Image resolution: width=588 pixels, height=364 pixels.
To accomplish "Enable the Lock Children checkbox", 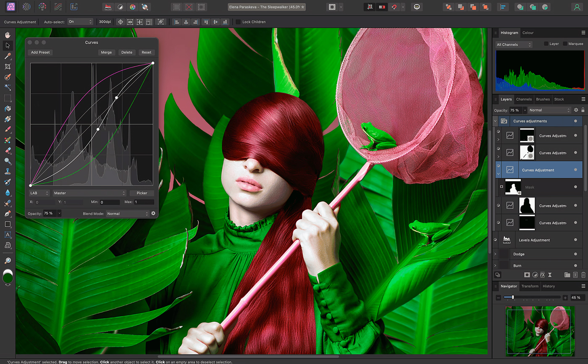I will click(x=238, y=22).
